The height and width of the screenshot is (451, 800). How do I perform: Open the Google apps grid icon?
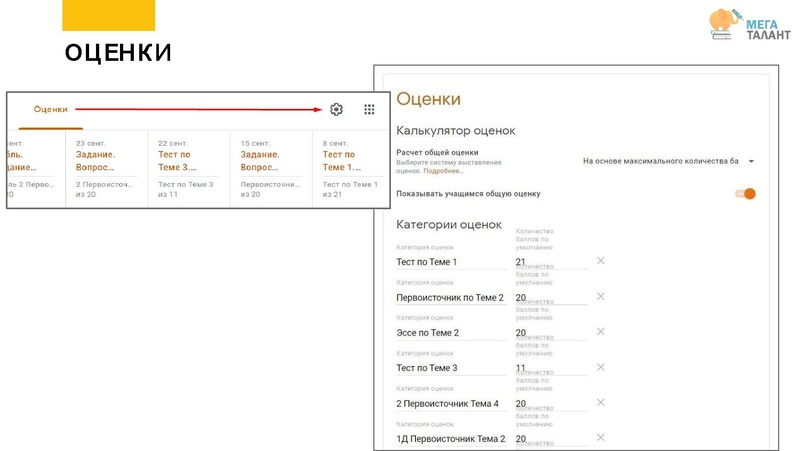[x=369, y=110]
